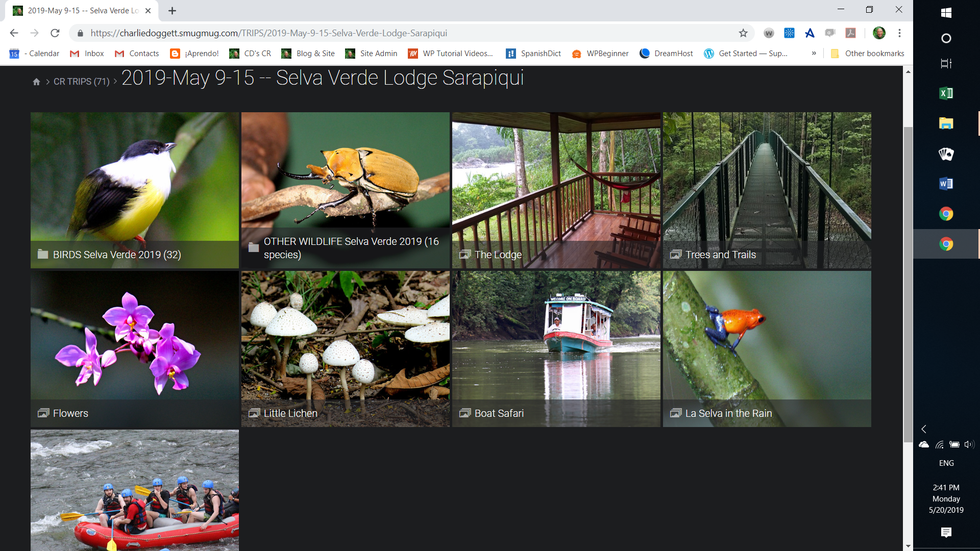Open the volume speaker tray icon
Screen dimensions: 980x551
click(969, 445)
